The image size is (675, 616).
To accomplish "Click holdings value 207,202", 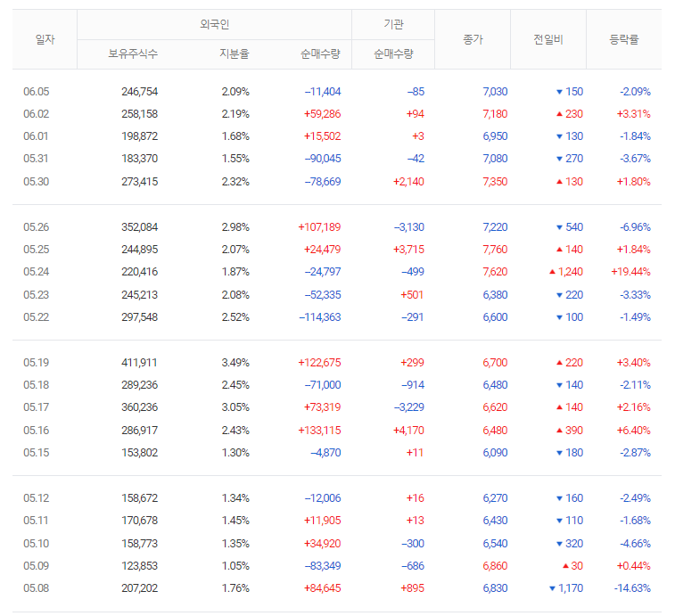I will 139,588.
